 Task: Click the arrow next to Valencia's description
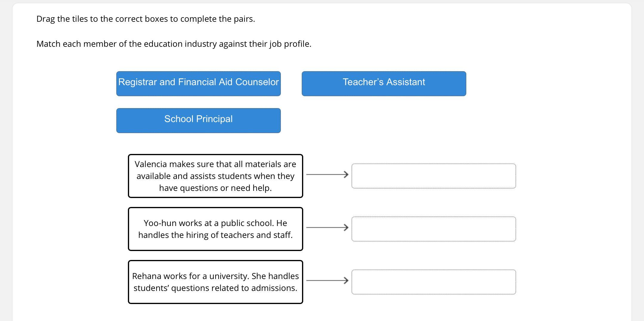pos(327,174)
